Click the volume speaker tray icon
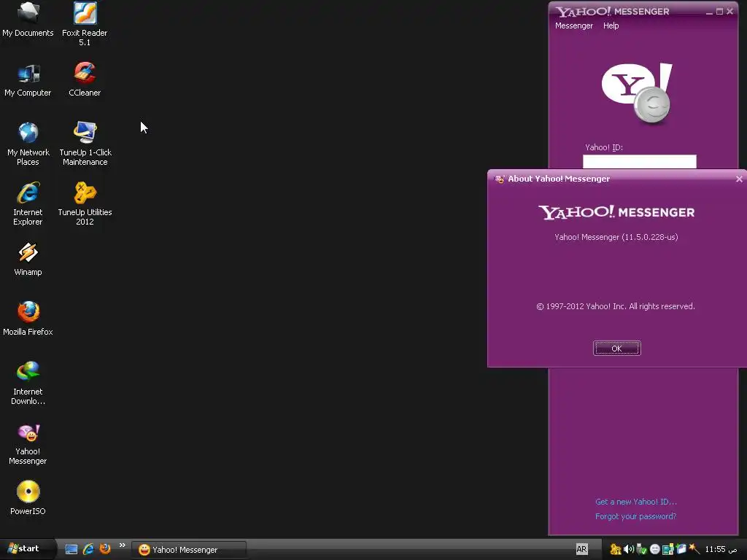The image size is (747, 560). [x=629, y=549]
